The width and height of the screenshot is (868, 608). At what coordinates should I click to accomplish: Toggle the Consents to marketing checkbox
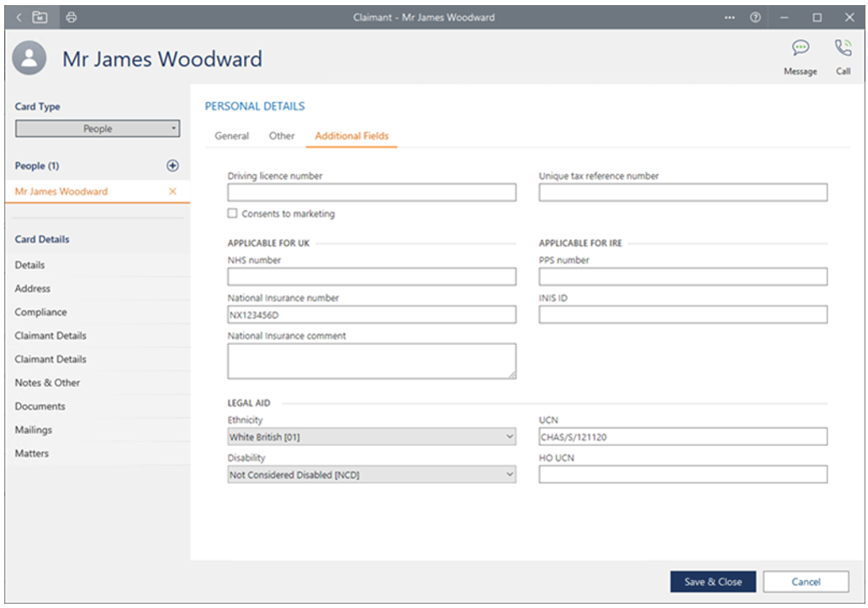click(233, 214)
